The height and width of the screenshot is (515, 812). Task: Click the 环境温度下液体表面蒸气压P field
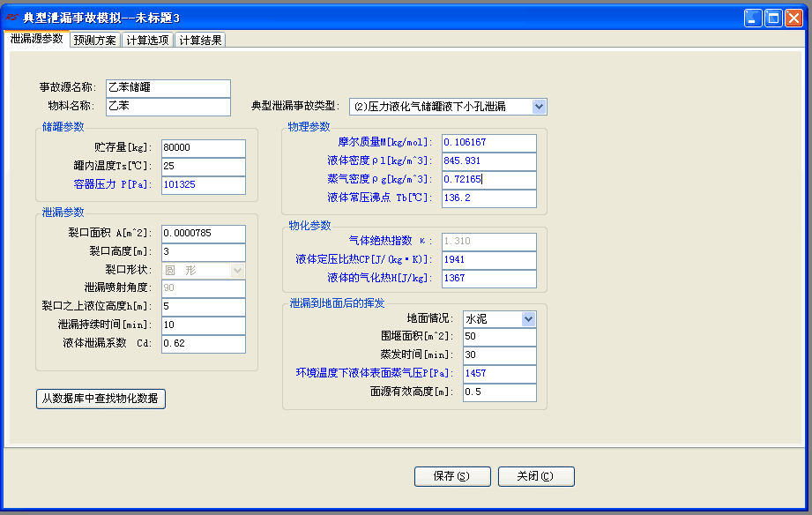coord(499,374)
